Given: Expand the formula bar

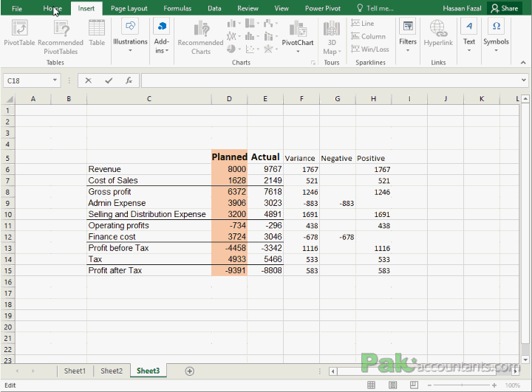Looking at the screenshot, I should click(x=524, y=80).
